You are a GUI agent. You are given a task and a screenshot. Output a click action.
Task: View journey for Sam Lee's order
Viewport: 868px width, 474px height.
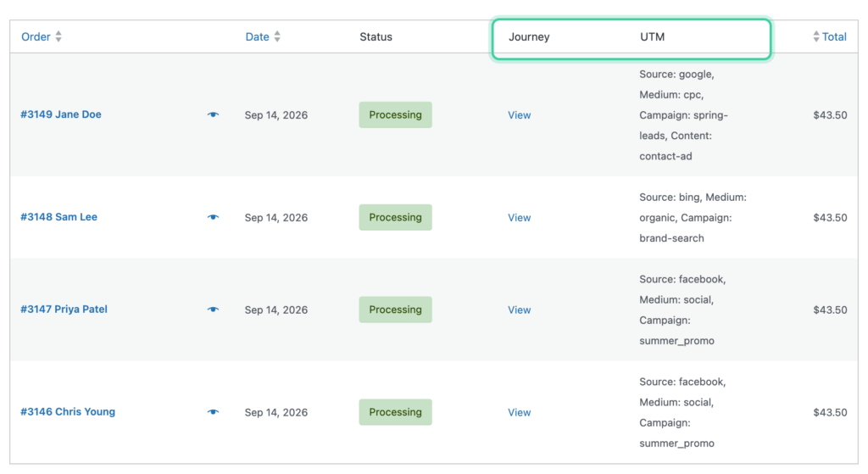tap(520, 218)
